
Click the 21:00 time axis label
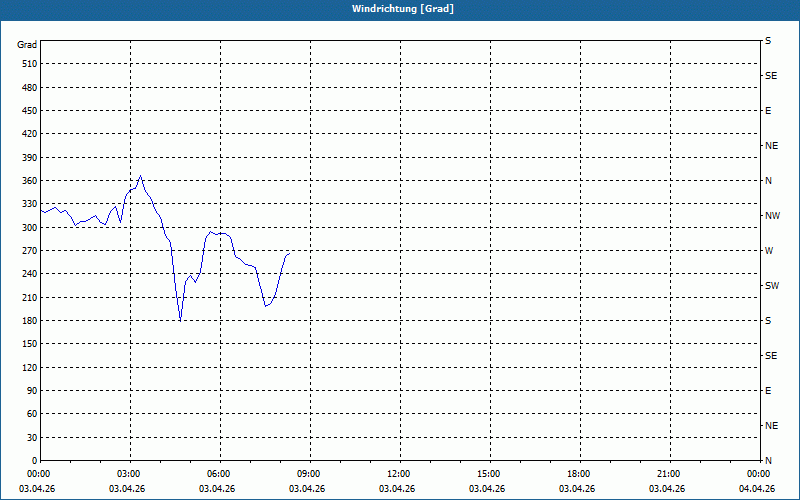coord(668,474)
